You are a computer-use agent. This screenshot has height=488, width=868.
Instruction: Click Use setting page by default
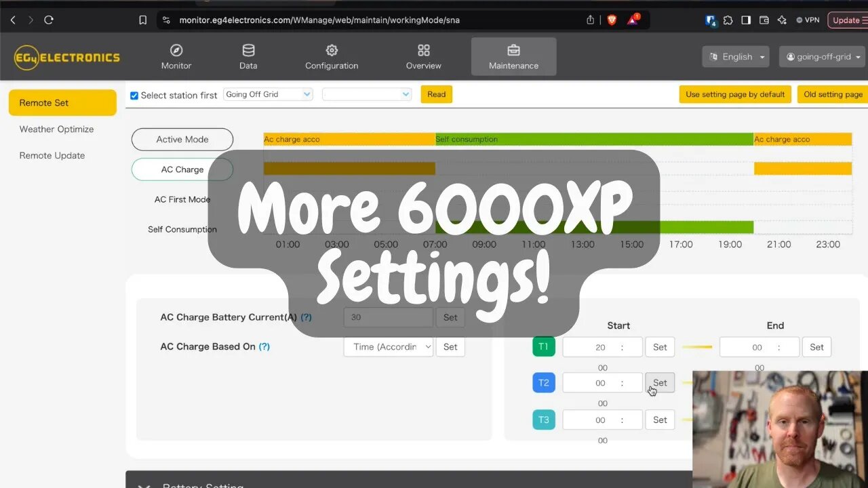coord(735,94)
